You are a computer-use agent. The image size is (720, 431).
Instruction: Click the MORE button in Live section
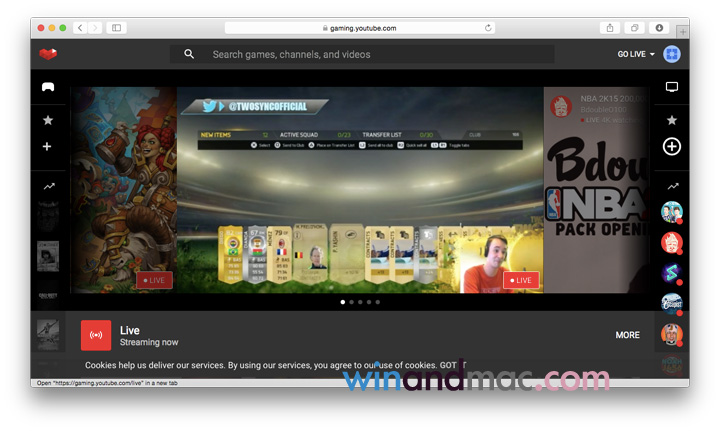click(x=627, y=335)
